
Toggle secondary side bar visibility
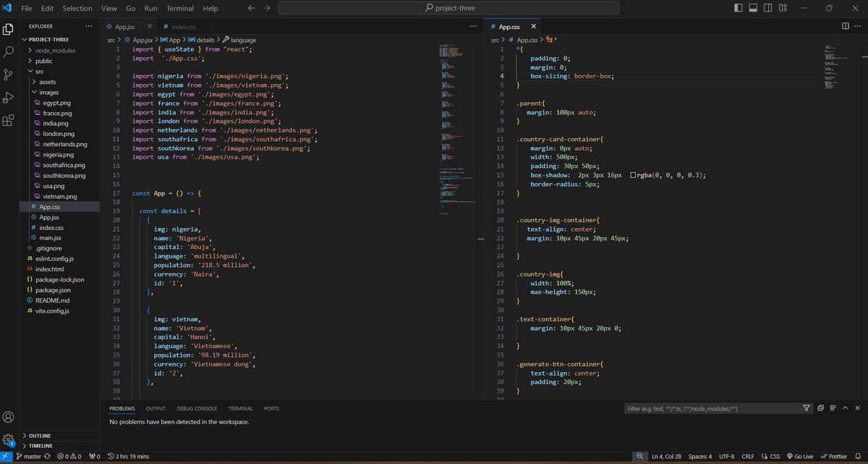(x=767, y=8)
